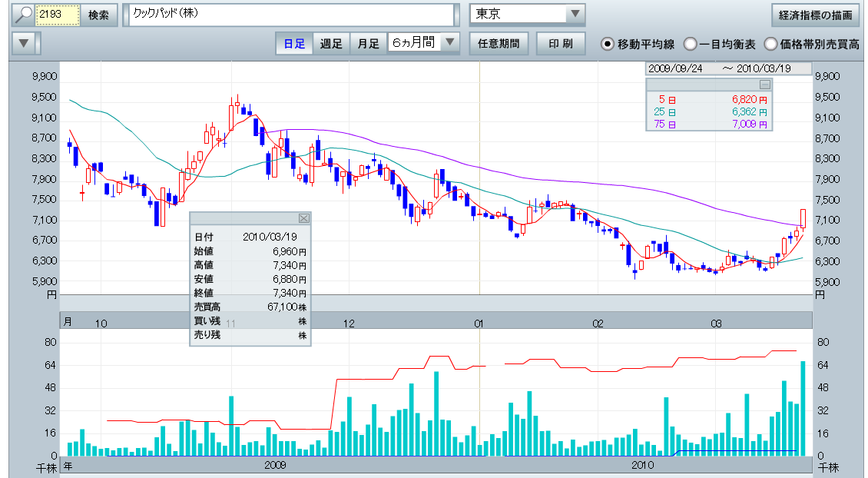Image resolution: width=868 pixels, height=478 pixels.
Task: Click the 任意期間 custom period button
Action: click(498, 43)
